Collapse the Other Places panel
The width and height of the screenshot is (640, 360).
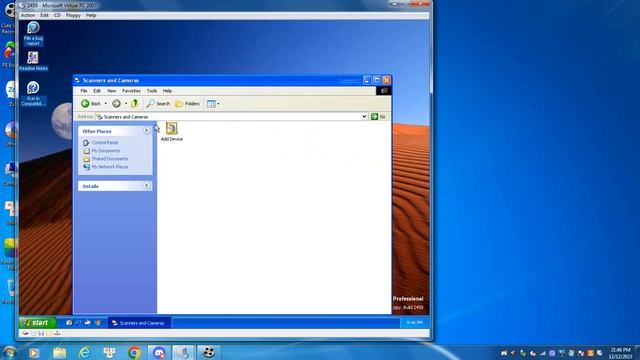147,131
